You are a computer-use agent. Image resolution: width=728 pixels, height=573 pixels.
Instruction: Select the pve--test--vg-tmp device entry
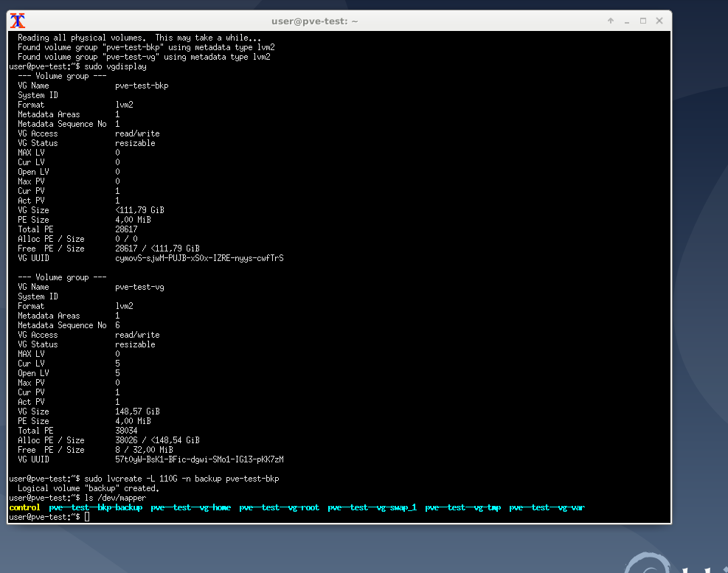click(x=462, y=507)
